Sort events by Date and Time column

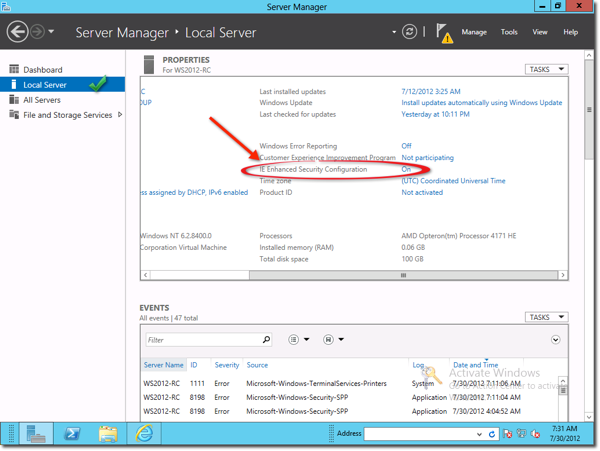pos(476,365)
